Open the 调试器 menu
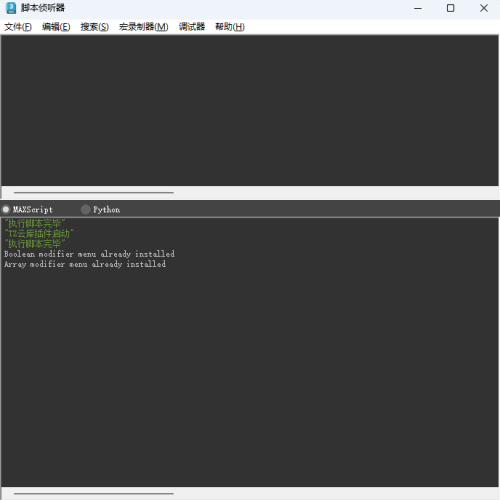 192,27
